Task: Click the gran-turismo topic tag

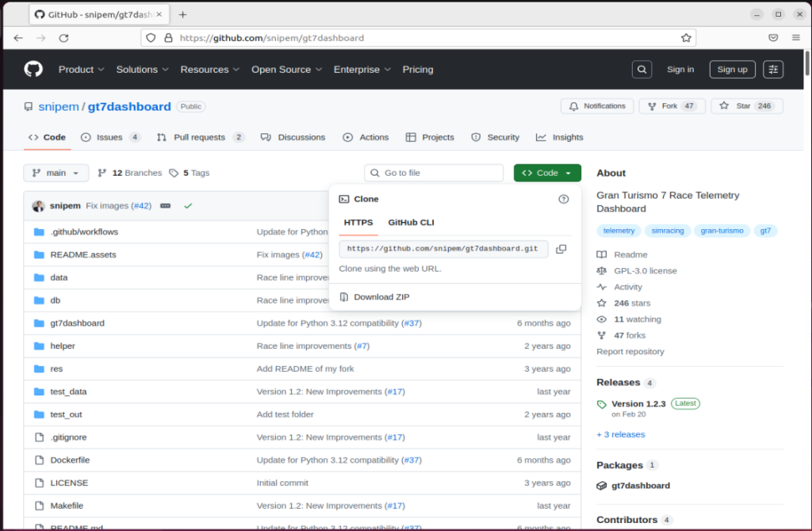Action: [722, 231]
